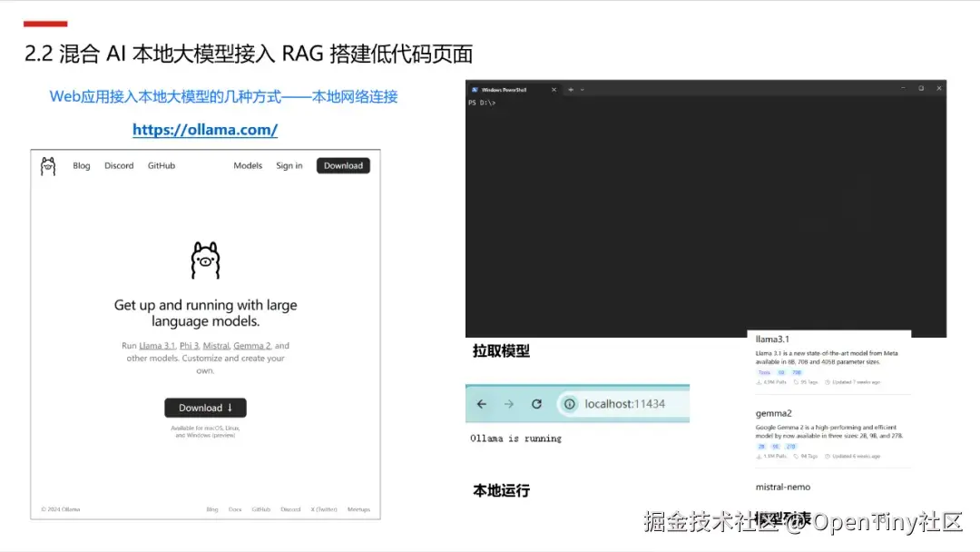
Task: Click the Ollama llama logo in the navbar
Action: point(47,165)
